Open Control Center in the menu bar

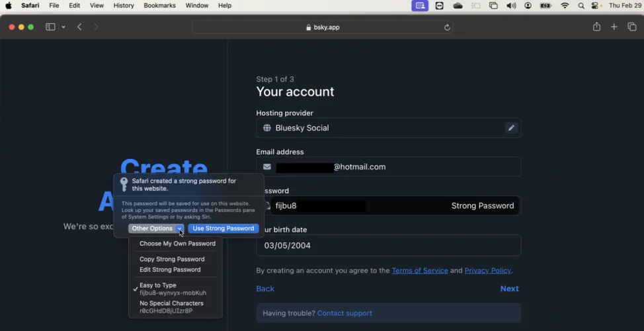pyautogui.click(x=596, y=5)
